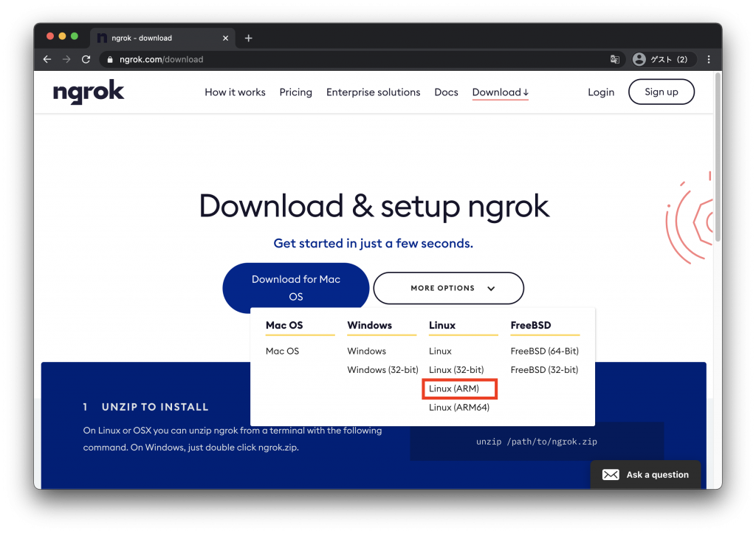This screenshot has width=756, height=534.
Task: Reload the ngrok download page
Action: [86, 59]
